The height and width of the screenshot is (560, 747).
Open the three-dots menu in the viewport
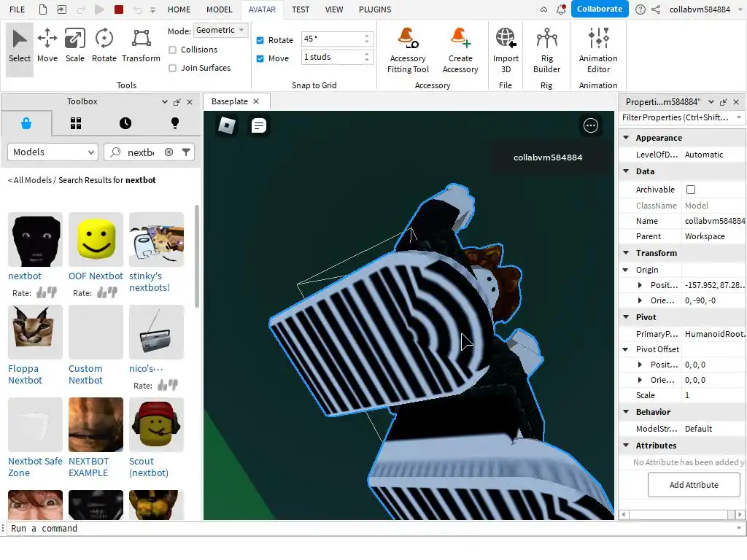coord(591,125)
